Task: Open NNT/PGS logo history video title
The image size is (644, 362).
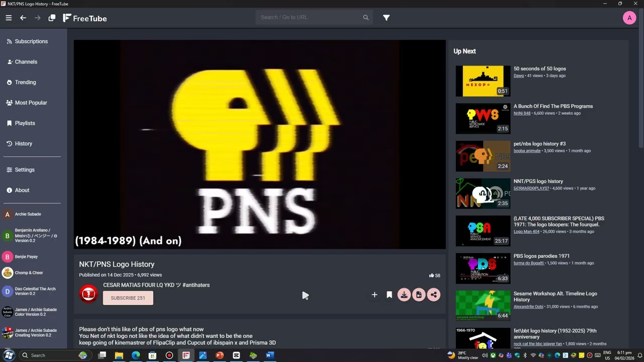Action: click(538, 181)
